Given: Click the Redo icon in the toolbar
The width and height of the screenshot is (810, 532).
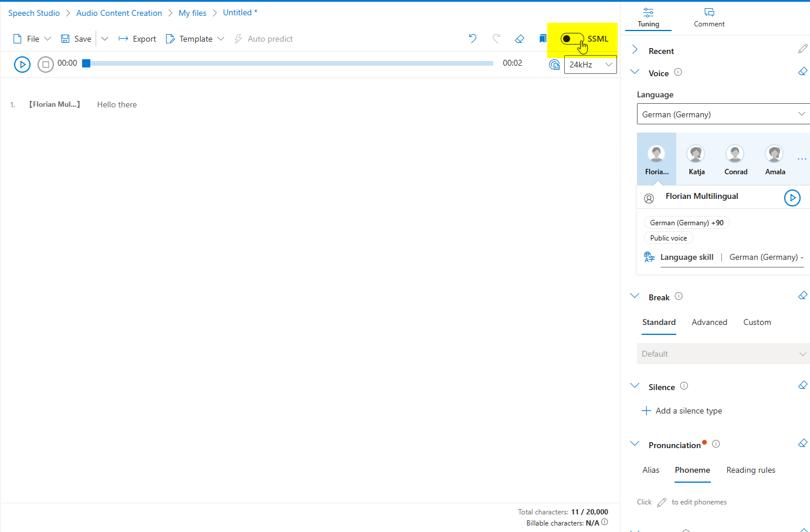Looking at the screenshot, I should pos(496,38).
